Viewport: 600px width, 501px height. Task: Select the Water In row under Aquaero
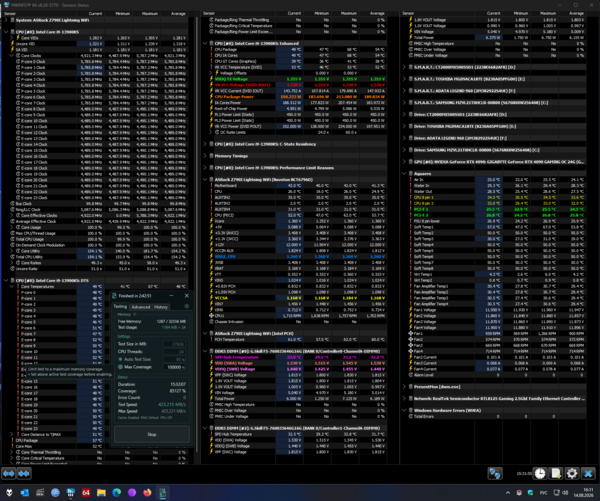coord(497,186)
